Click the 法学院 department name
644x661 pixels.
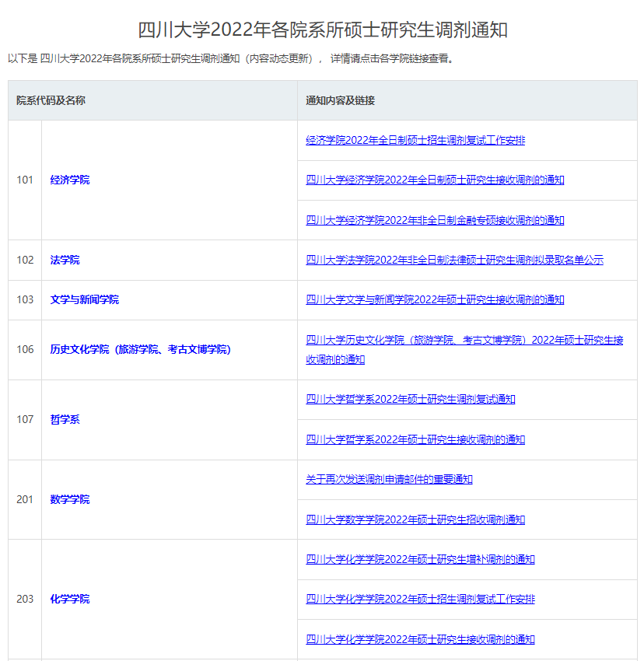pyautogui.click(x=65, y=260)
